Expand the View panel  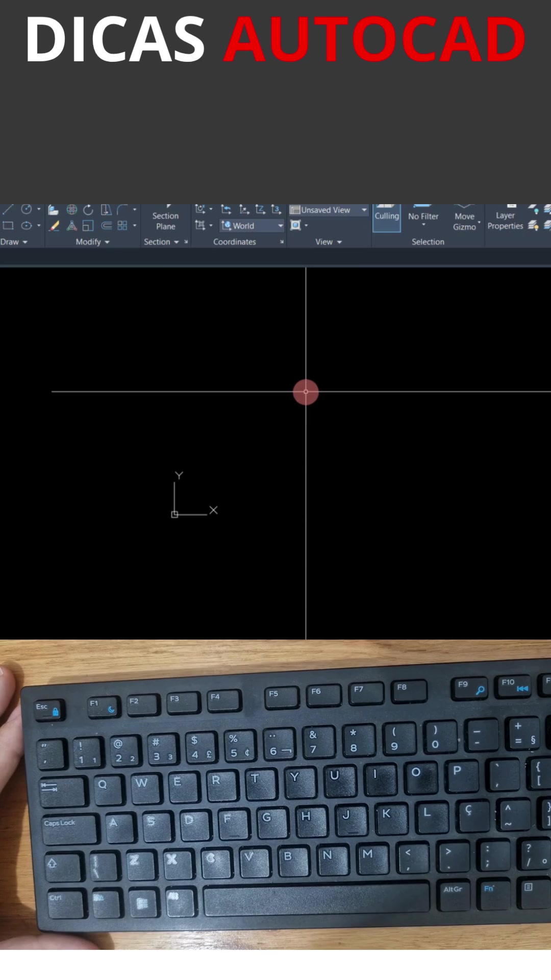coord(329,242)
